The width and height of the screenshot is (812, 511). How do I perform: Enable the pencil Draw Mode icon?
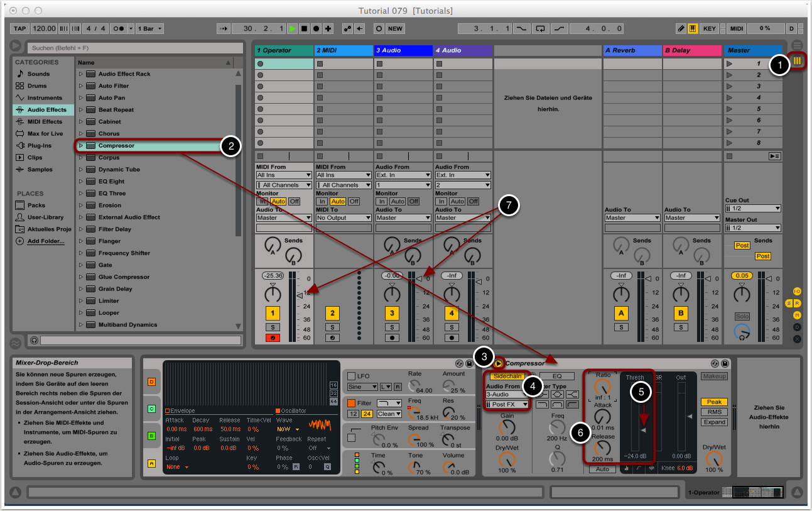(x=681, y=29)
